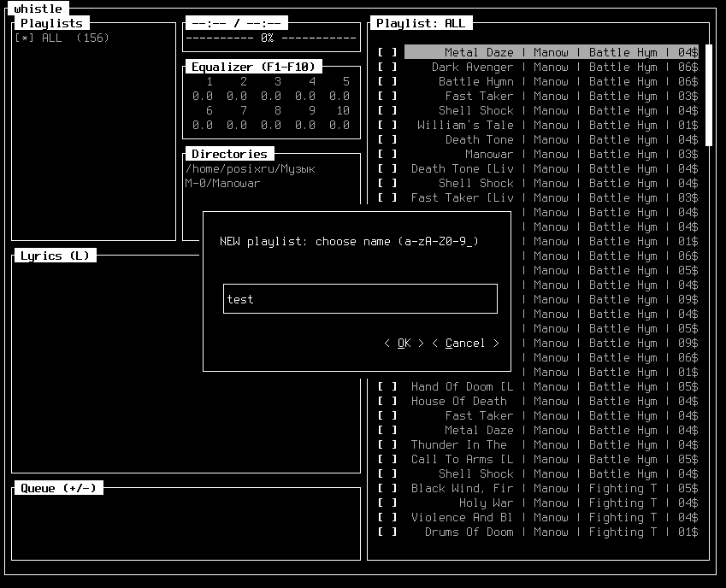The height and width of the screenshot is (588, 726).
Task: Check the Holy War track box
Action: (387, 503)
